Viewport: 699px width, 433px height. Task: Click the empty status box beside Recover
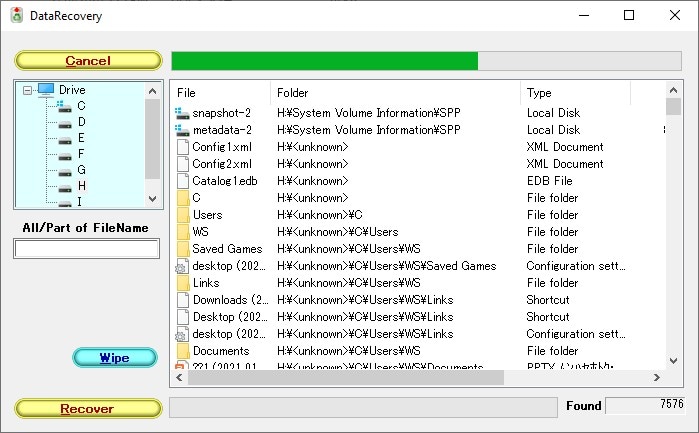tap(363, 407)
